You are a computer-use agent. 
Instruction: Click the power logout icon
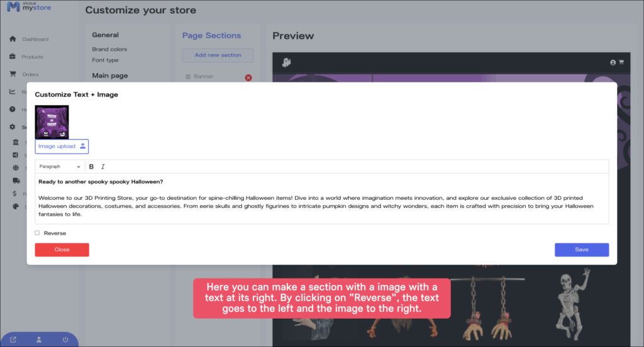tap(65, 339)
